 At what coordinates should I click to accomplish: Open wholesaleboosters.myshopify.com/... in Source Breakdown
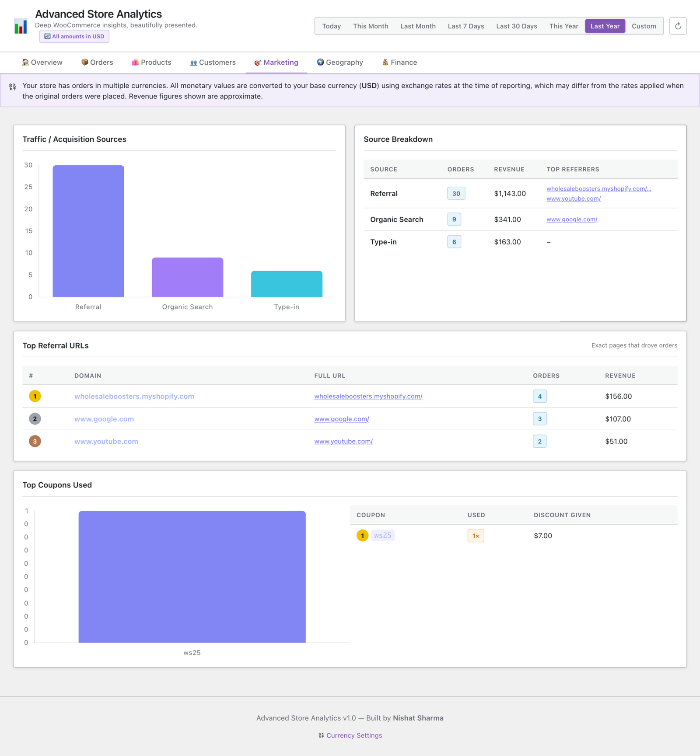coord(598,188)
